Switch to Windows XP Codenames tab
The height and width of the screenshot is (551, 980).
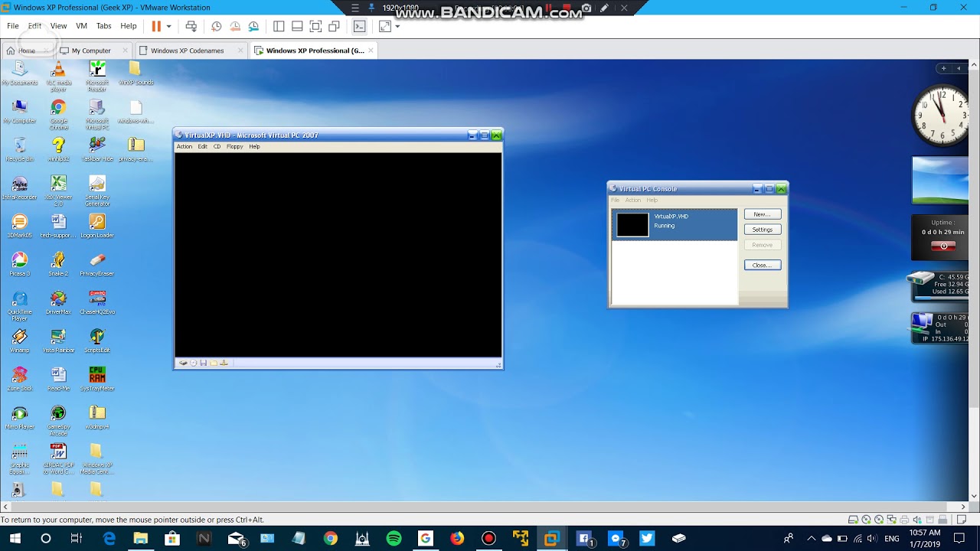click(188, 51)
